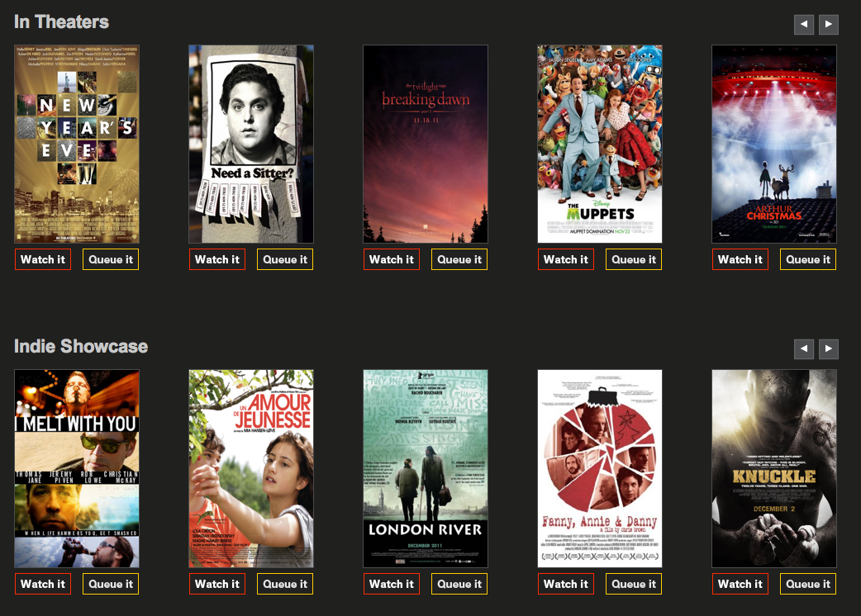Click the previous arrow for Indie Showcase
Image resolution: width=861 pixels, height=616 pixels.
click(804, 348)
